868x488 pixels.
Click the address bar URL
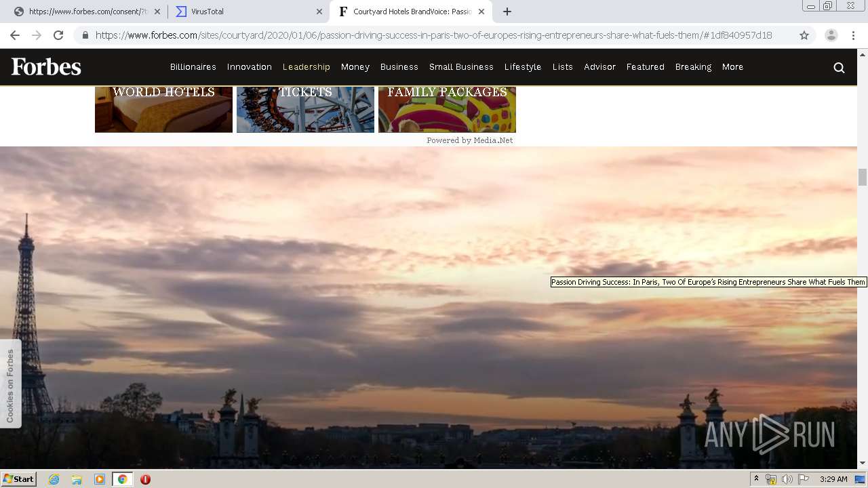click(x=433, y=35)
